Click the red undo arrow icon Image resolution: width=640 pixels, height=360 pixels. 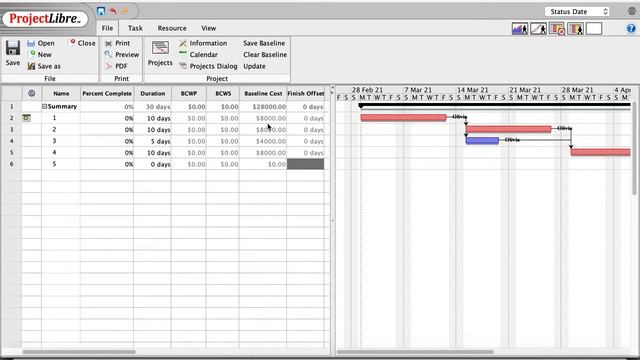click(113, 11)
